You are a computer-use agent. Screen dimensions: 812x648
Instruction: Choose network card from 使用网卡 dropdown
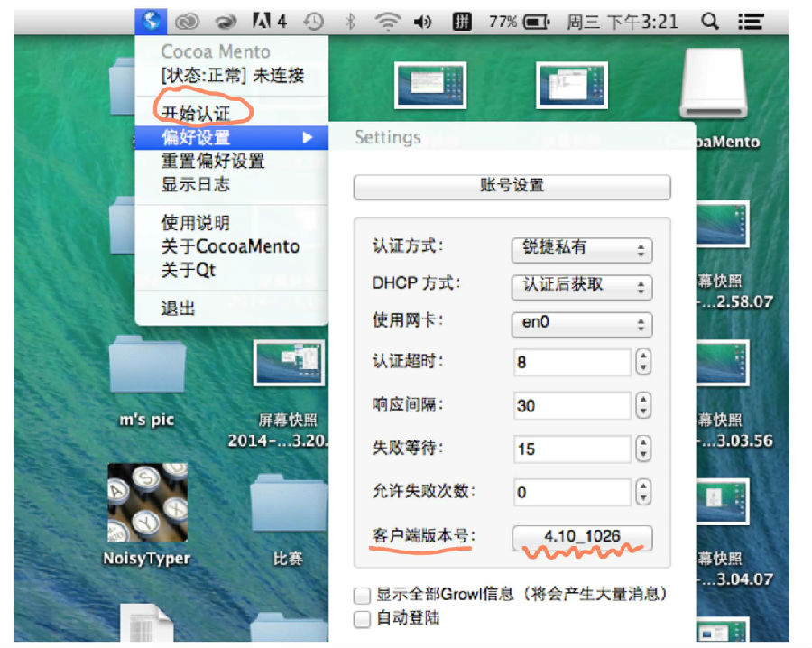[582, 323]
